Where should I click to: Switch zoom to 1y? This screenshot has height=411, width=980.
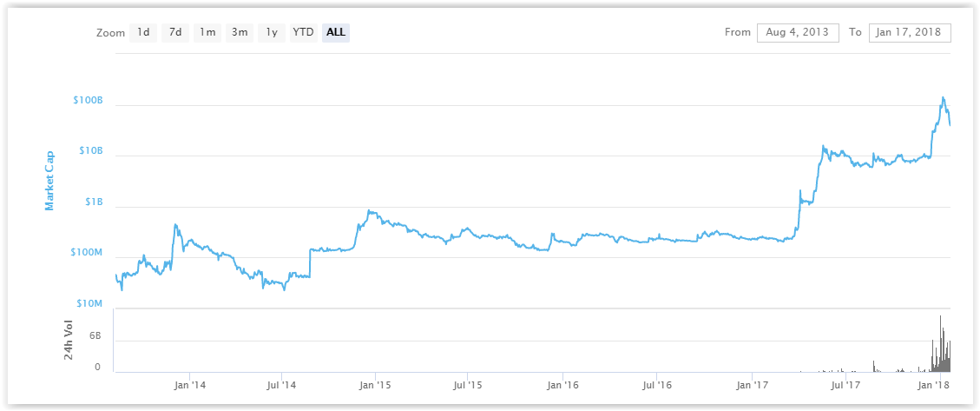point(271,32)
